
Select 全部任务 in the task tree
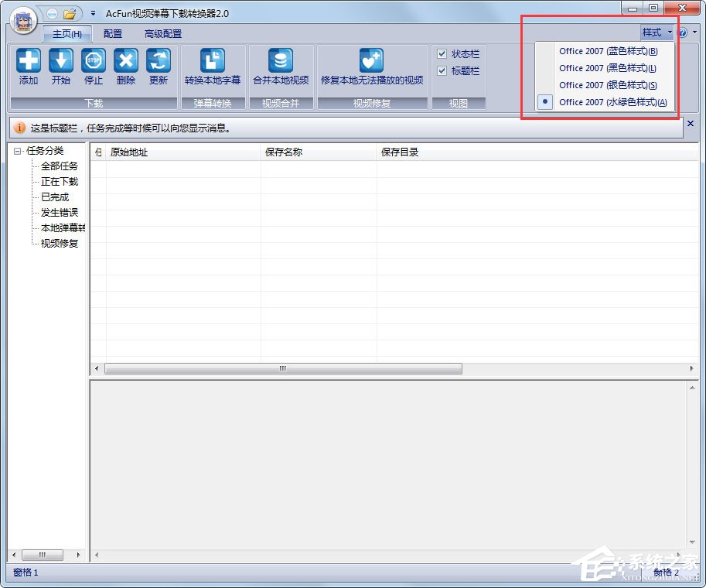pos(60,166)
